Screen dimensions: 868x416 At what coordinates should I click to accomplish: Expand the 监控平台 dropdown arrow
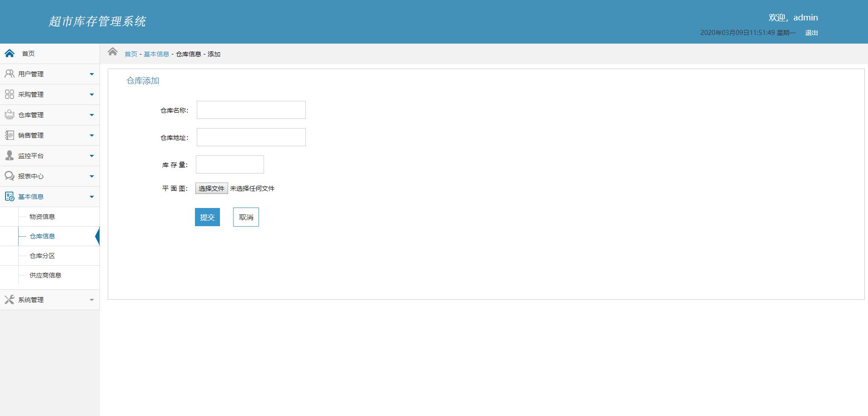(91, 156)
